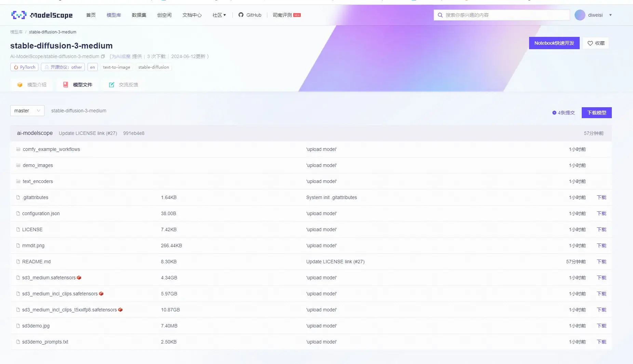Switch to the 模型文件 tab

pos(78,85)
